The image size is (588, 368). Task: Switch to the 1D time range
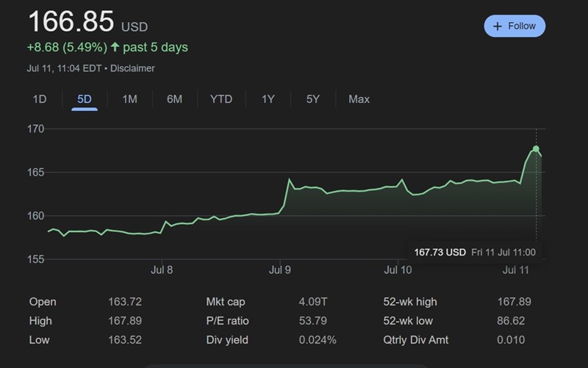tap(40, 99)
